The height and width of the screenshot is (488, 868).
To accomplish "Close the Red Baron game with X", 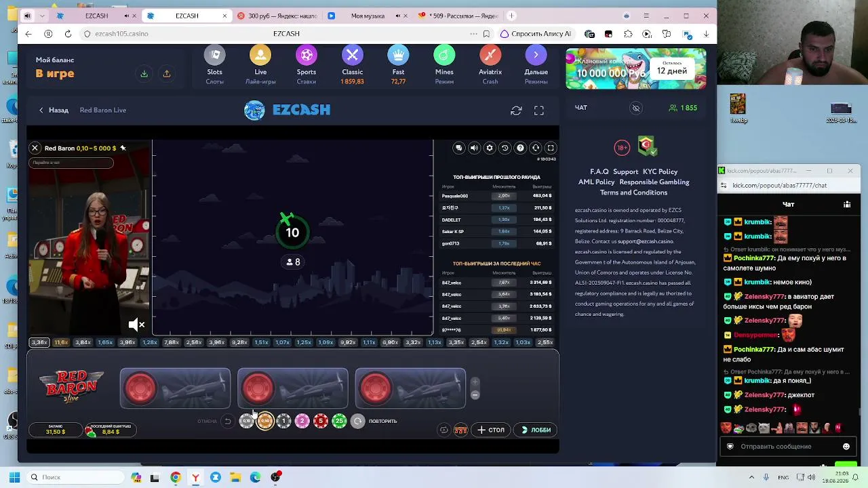I will click(x=35, y=148).
